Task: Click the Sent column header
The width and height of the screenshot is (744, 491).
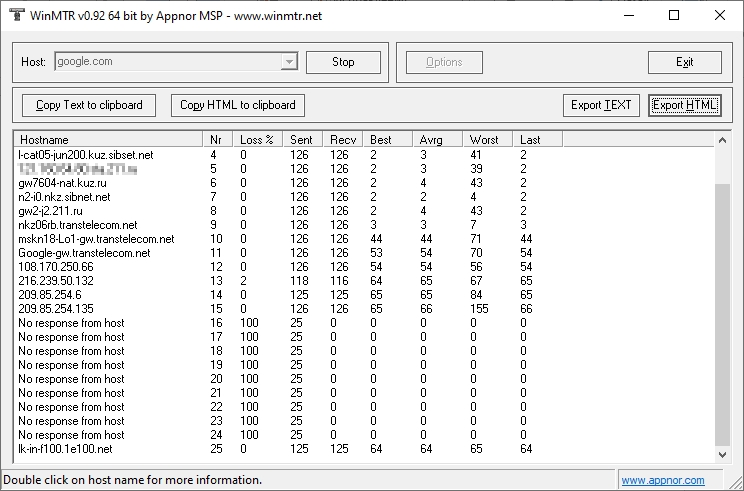Action: [303, 139]
